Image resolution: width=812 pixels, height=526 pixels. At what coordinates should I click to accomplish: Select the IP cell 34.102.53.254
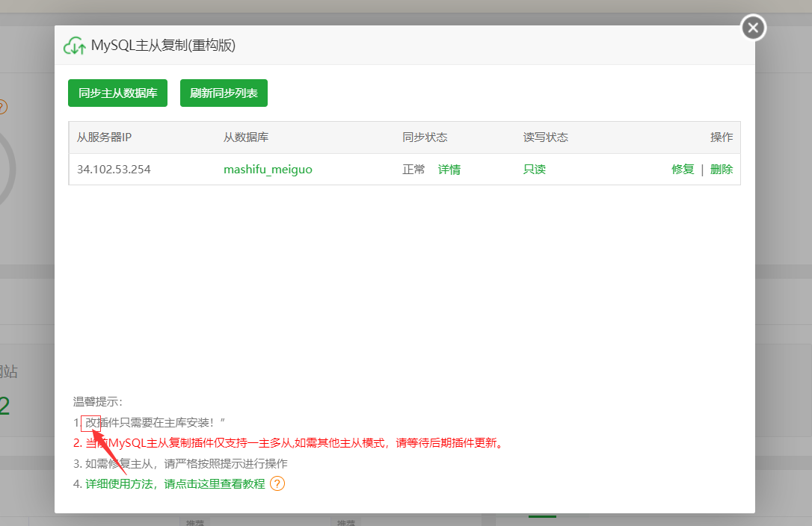pos(114,170)
